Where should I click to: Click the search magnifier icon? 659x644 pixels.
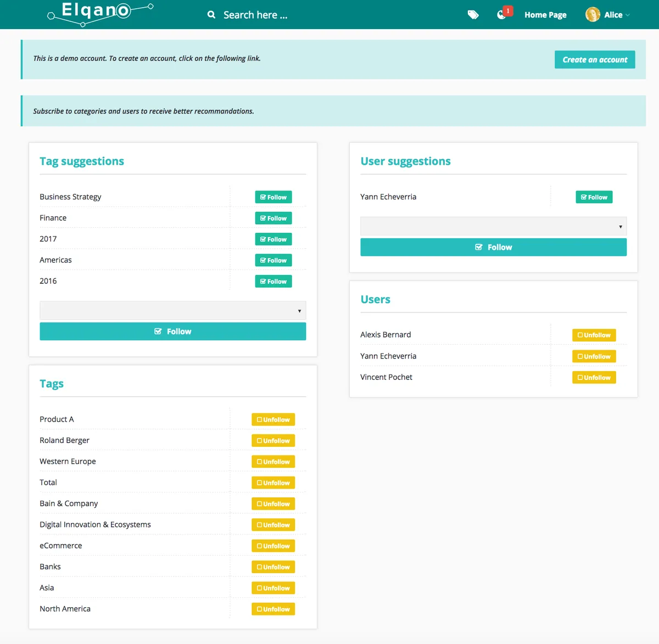point(211,15)
